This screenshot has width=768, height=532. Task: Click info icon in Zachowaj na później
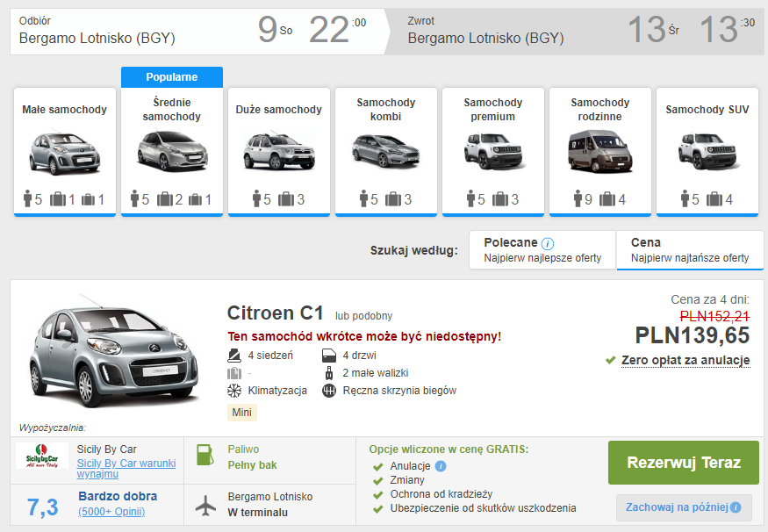click(x=736, y=507)
